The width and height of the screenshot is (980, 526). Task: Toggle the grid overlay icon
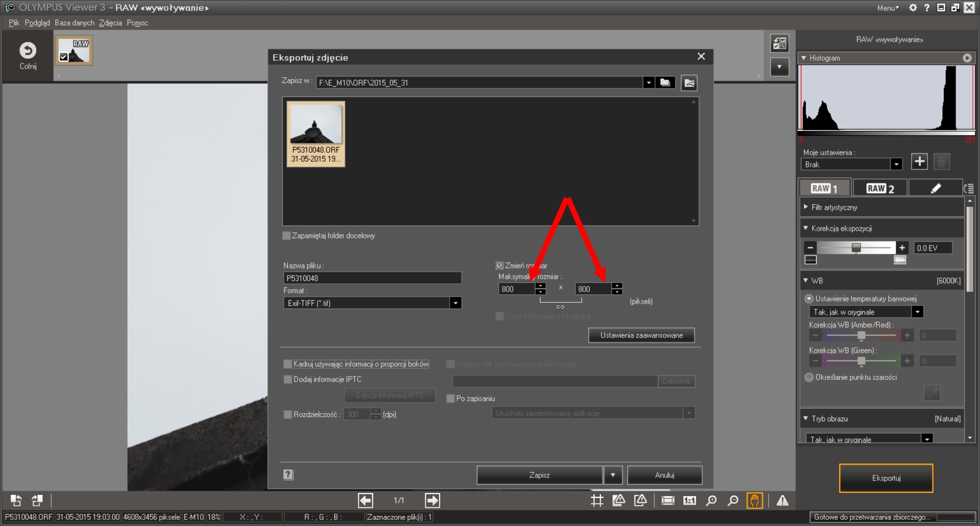(x=597, y=500)
